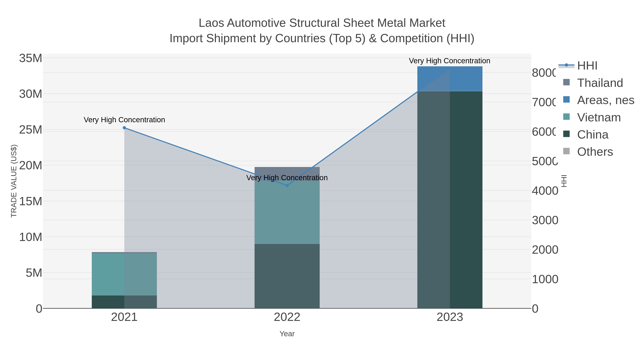Toggle the China legend entry
The width and height of the screenshot is (644, 362).
(x=586, y=134)
